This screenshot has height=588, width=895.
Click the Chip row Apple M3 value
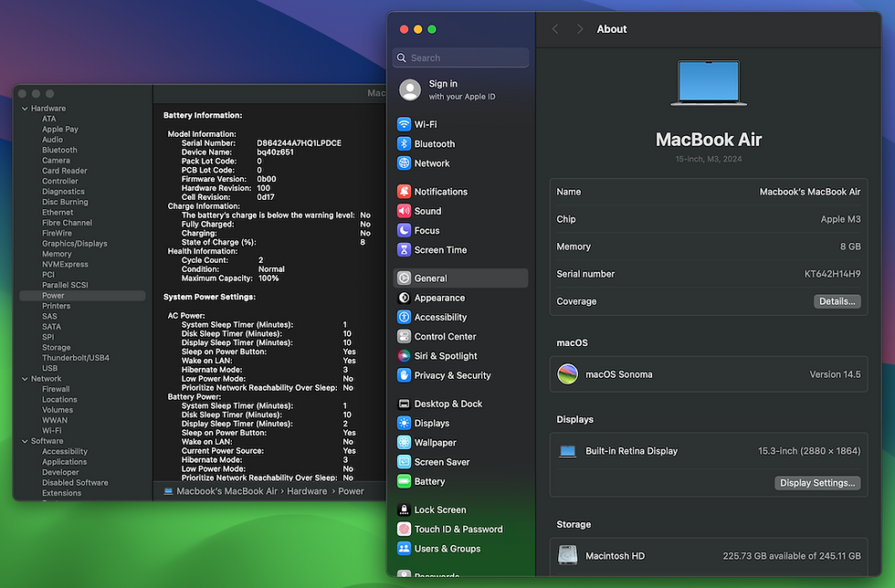pyautogui.click(x=840, y=219)
